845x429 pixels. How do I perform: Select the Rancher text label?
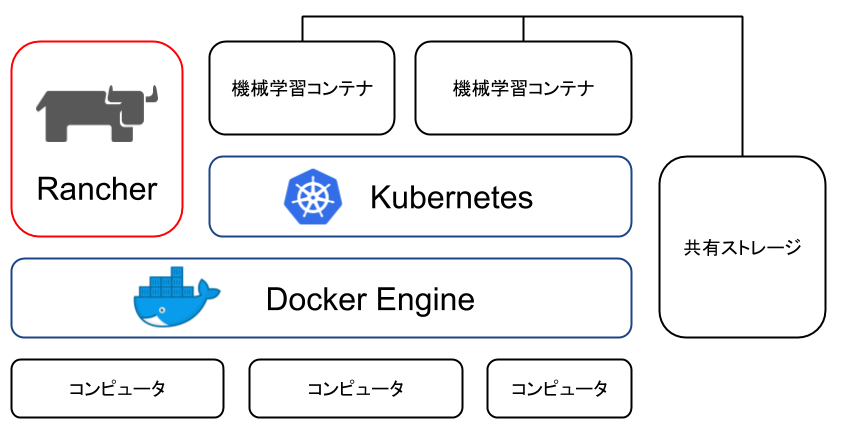point(97,188)
